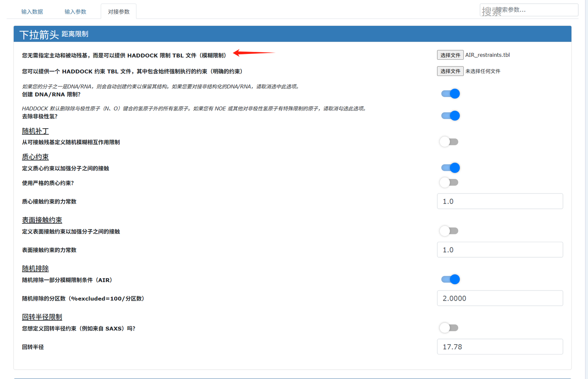
Task: Click the 回转半径限制 heading link
Action: [x=42, y=317]
